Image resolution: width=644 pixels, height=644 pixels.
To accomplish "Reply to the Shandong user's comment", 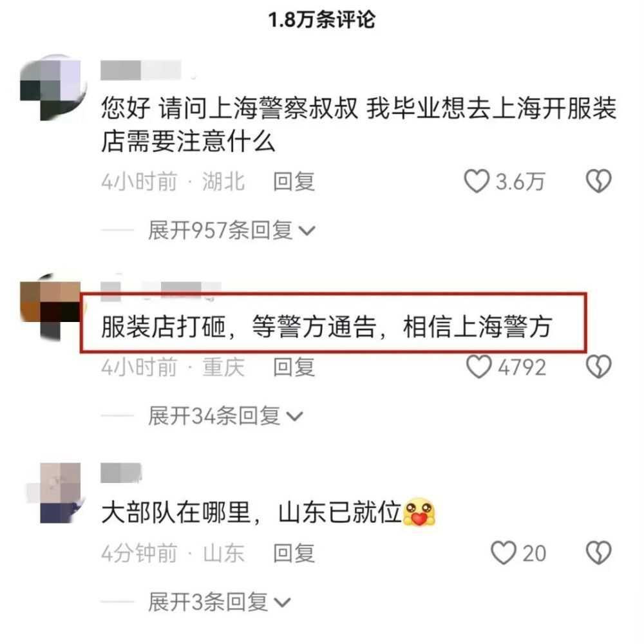I will point(294,553).
